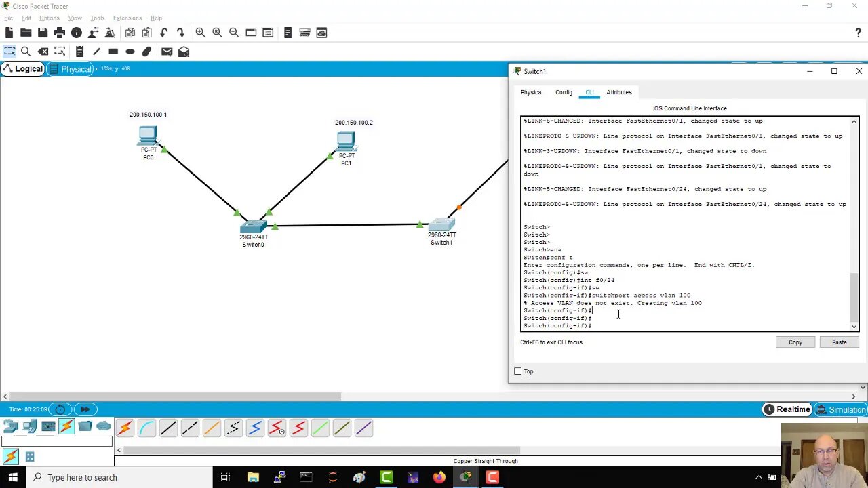The height and width of the screenshot is (488, 868).
Task: Open File Explorer from the taskbar
Action: pos(253,477)
